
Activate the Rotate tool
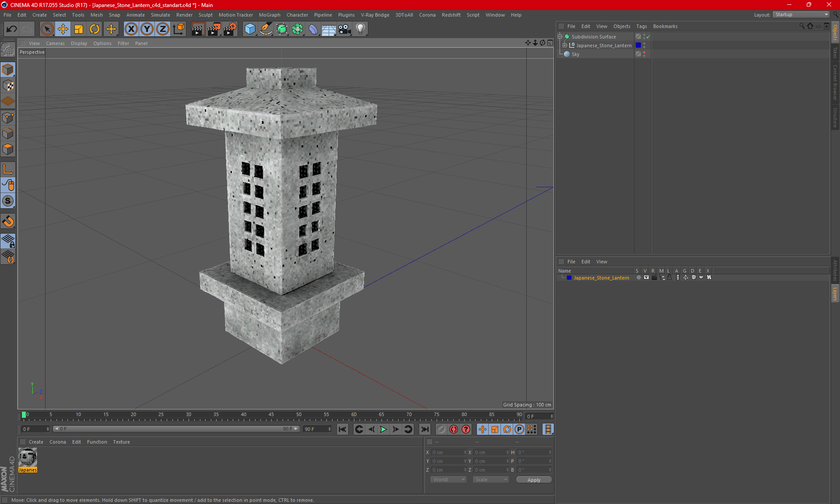pyautogui.click(x=94, y=29)
